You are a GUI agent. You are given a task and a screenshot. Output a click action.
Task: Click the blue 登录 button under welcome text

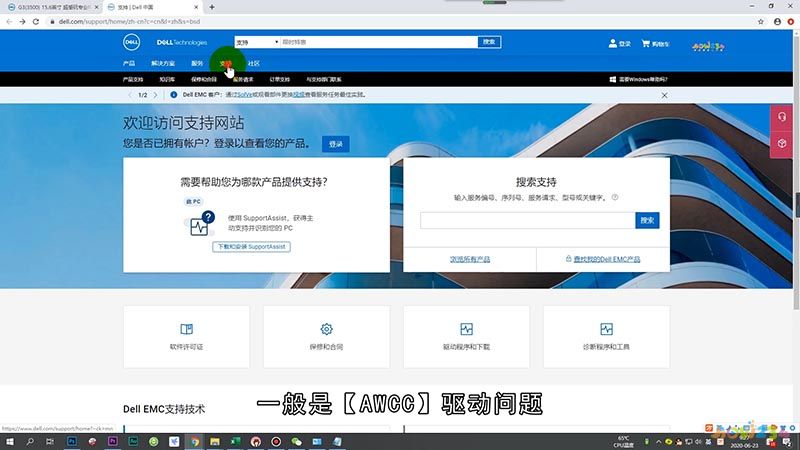click(x=336, y=144)
